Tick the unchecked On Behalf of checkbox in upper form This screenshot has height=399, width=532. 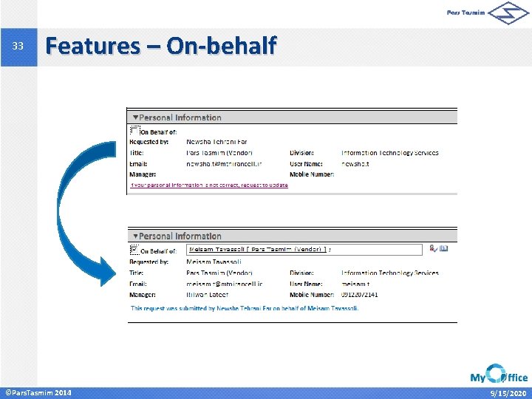[134, 131]
